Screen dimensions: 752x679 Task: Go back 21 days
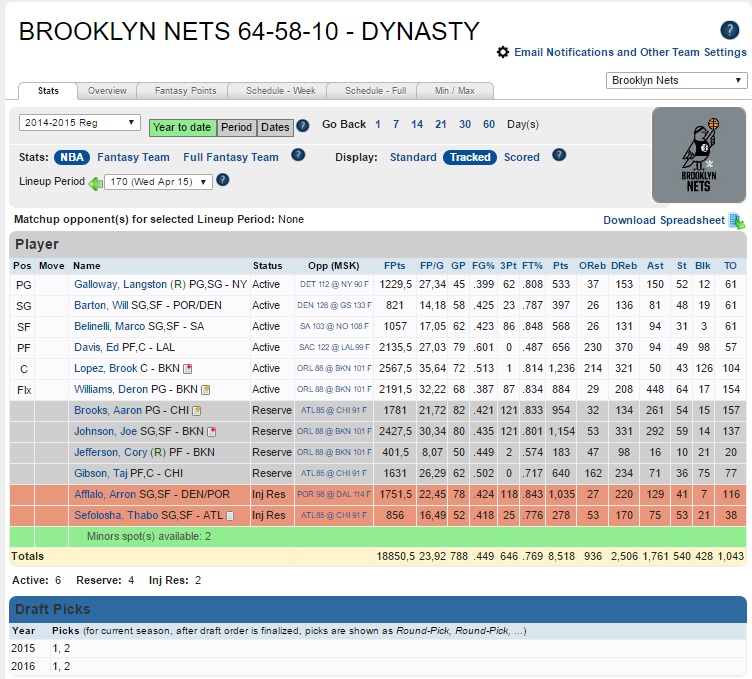tap(441, 125)
